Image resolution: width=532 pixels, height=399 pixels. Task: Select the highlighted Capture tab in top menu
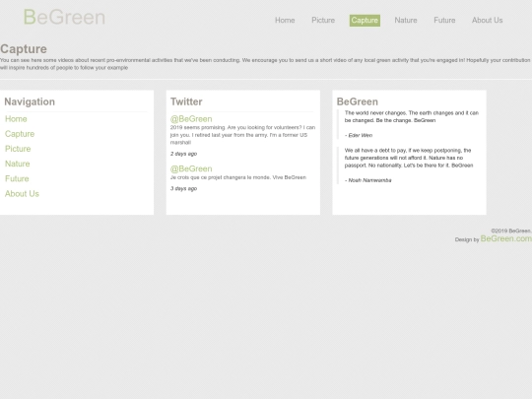(365, 21)
